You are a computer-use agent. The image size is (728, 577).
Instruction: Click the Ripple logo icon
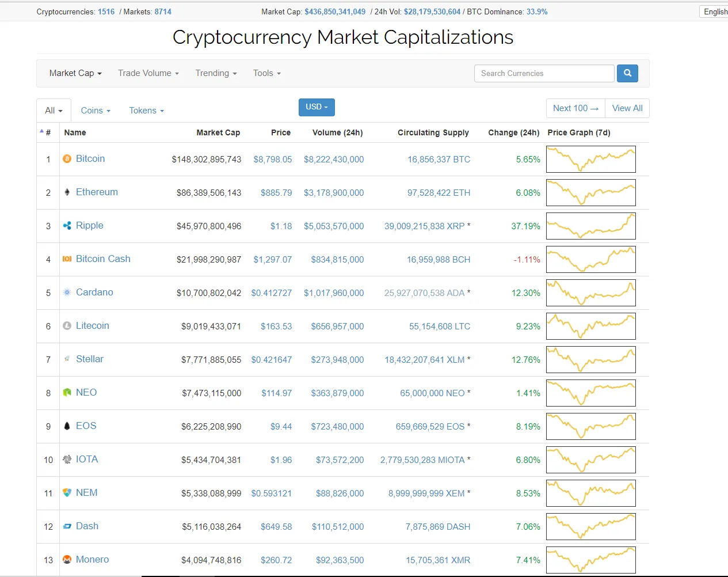pyautogui.click(x=67, y=226)
